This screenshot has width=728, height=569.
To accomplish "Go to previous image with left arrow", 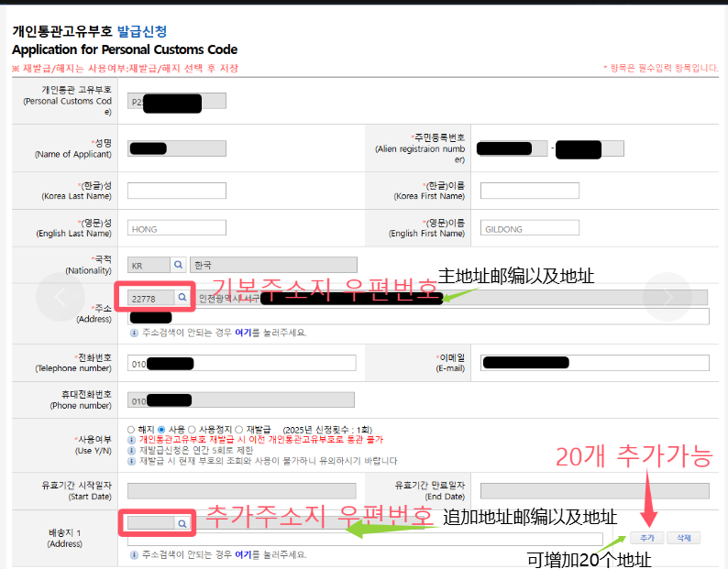I will pyautogui.click(x=60, y=297).
